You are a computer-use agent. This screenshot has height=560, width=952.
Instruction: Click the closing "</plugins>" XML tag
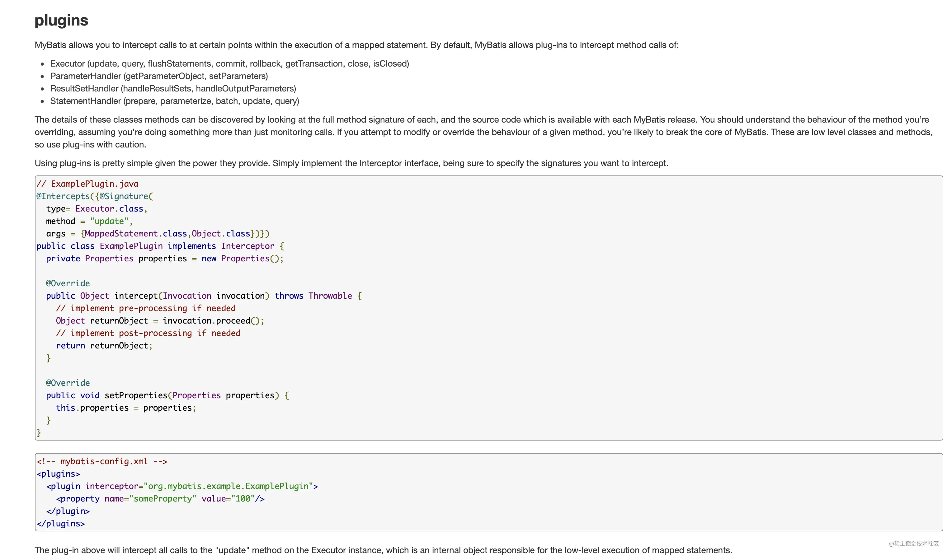[61, 523]
